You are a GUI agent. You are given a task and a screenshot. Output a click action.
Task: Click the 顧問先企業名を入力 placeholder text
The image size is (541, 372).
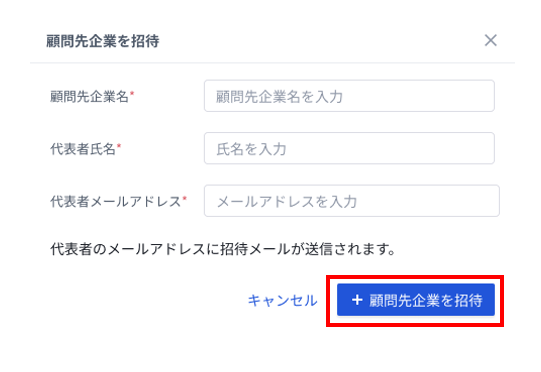(279, 97)
